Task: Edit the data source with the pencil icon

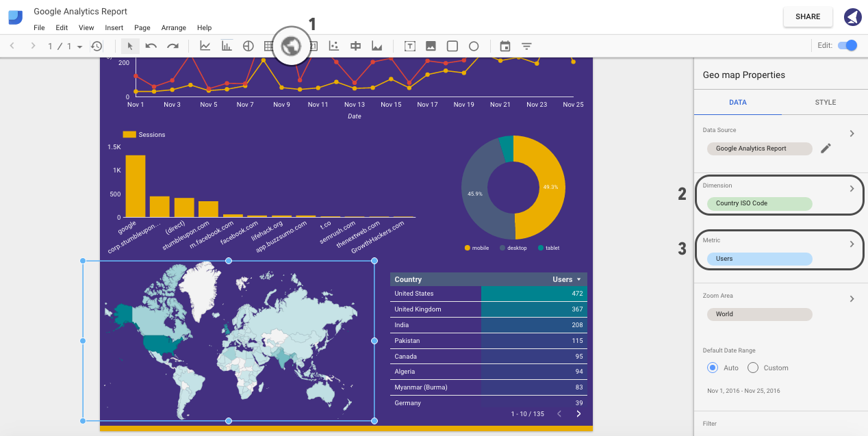Action: [826, 148]
